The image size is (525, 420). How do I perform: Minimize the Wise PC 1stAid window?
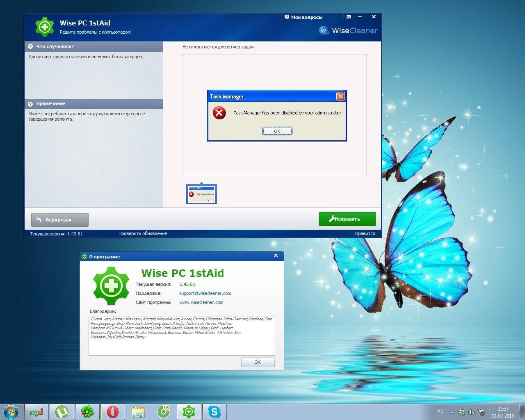(360, 17)
